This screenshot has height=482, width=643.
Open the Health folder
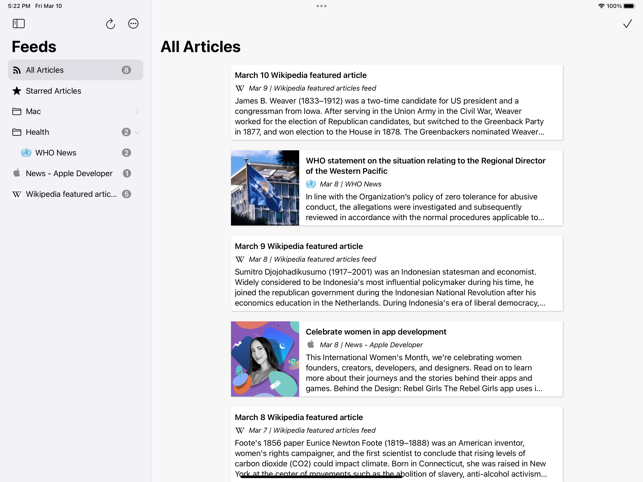pos(75,132)
